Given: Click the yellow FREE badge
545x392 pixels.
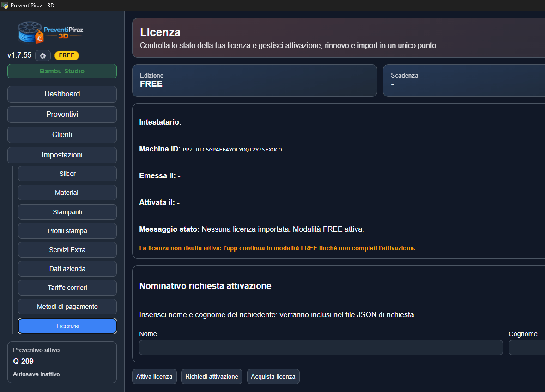Looking at the screenshot, I should point(67,55).
